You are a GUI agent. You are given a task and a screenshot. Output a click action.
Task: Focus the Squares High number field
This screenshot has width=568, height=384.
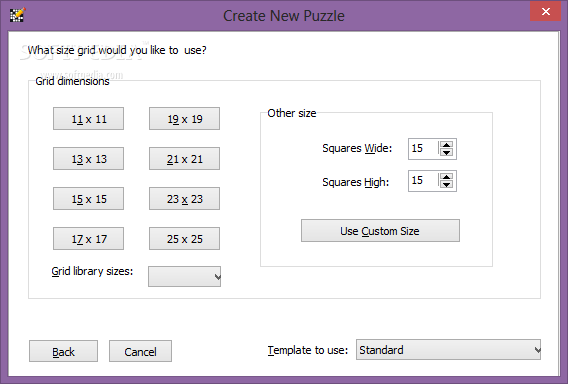point(423,181)
